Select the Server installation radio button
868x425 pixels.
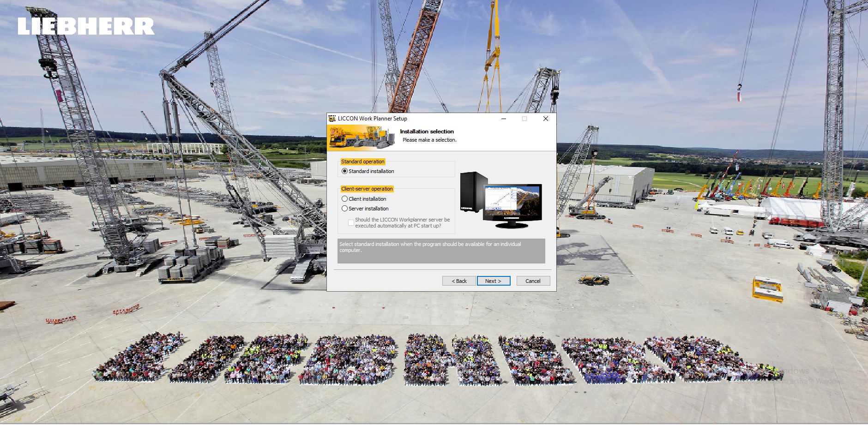coord(344,209)
